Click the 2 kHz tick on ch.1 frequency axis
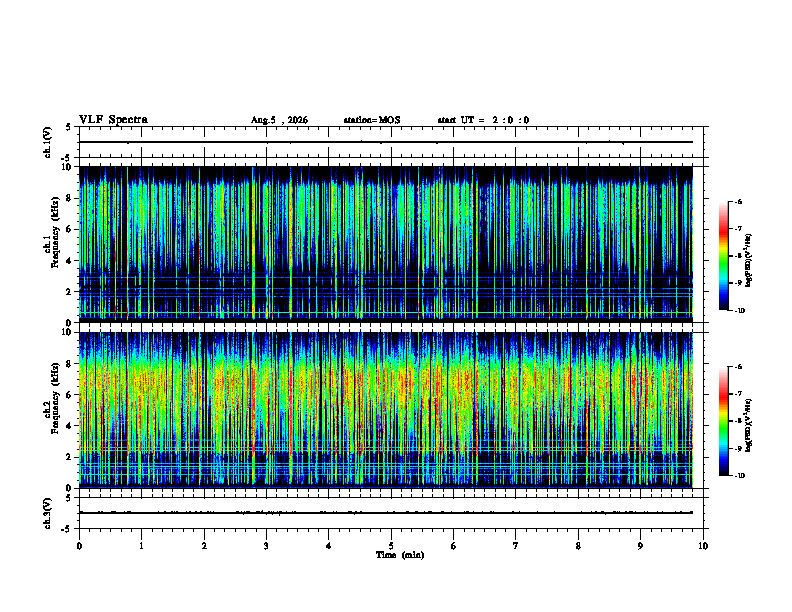 [x=70, y=291]
